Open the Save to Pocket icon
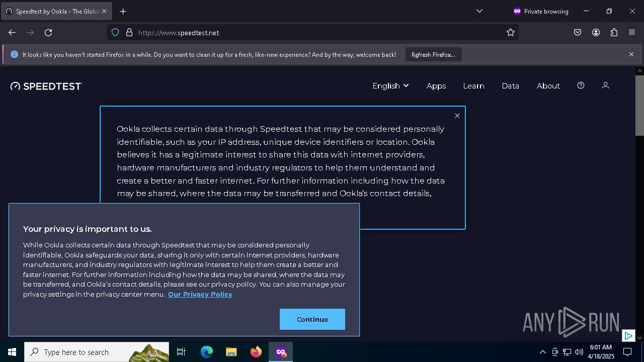Image resolution: width=644 pixels, height=362 pixels. (578, 33)
